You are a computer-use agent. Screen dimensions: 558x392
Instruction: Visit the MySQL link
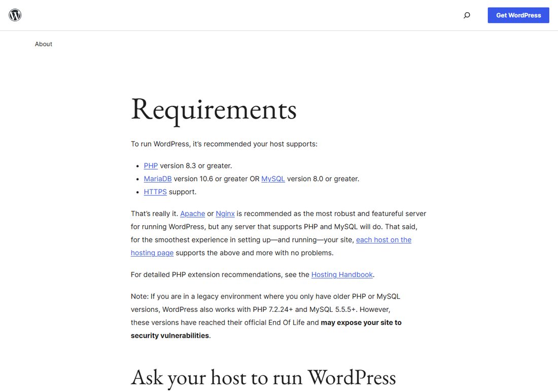(273, 179)
